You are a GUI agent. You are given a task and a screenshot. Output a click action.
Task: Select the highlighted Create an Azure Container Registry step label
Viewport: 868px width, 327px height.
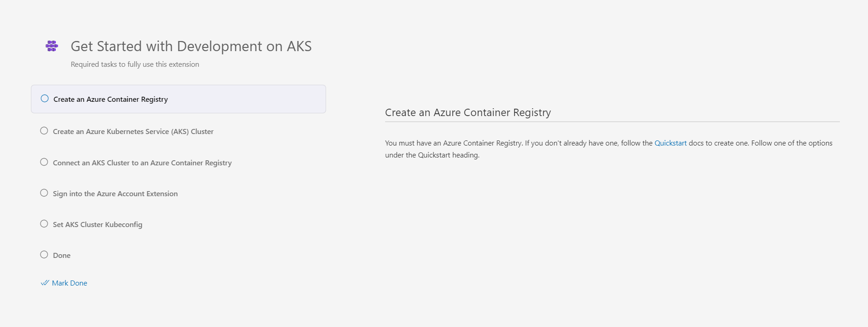(111, 99)
